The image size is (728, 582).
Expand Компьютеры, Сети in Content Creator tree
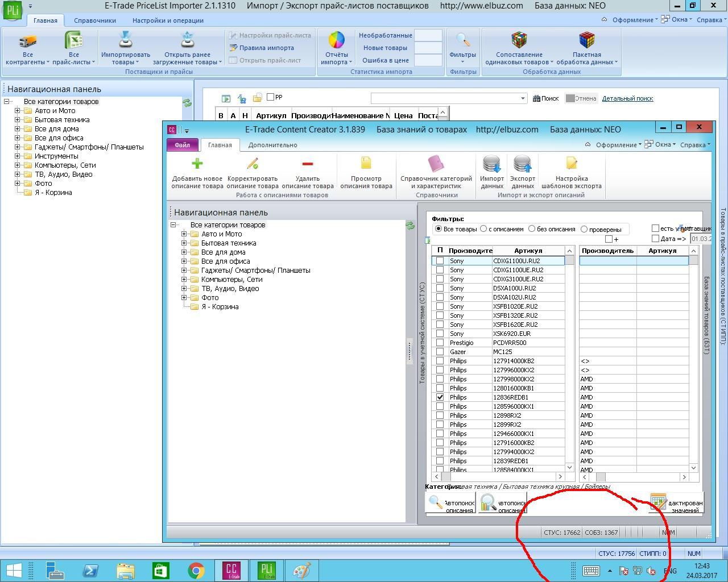(x=184, y=280)
